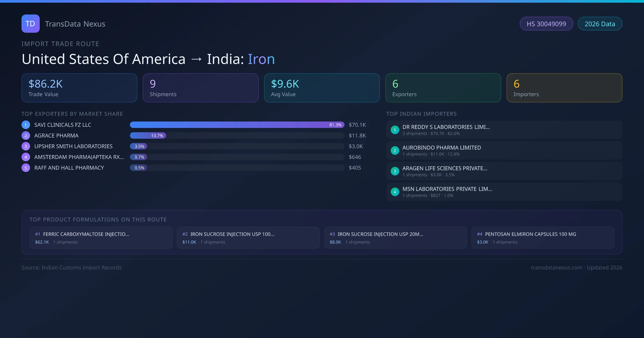Image resolution: width=644 pixels, height=338 pixels.
Task: Click the badge beside MSN LABORATORIES PRIVATE
Action: [x=395, y=192]
